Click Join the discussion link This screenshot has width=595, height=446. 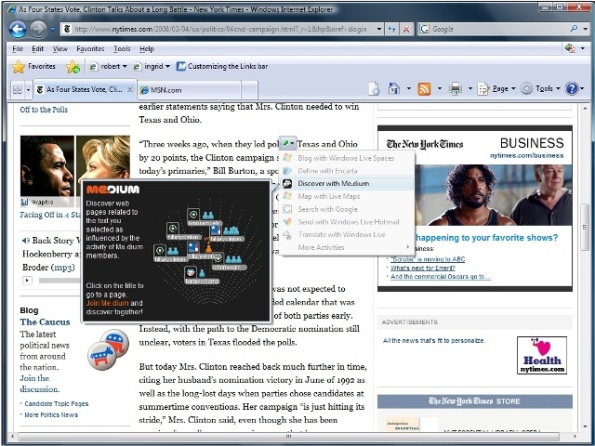pyautogui.click(x=39, y=383)
